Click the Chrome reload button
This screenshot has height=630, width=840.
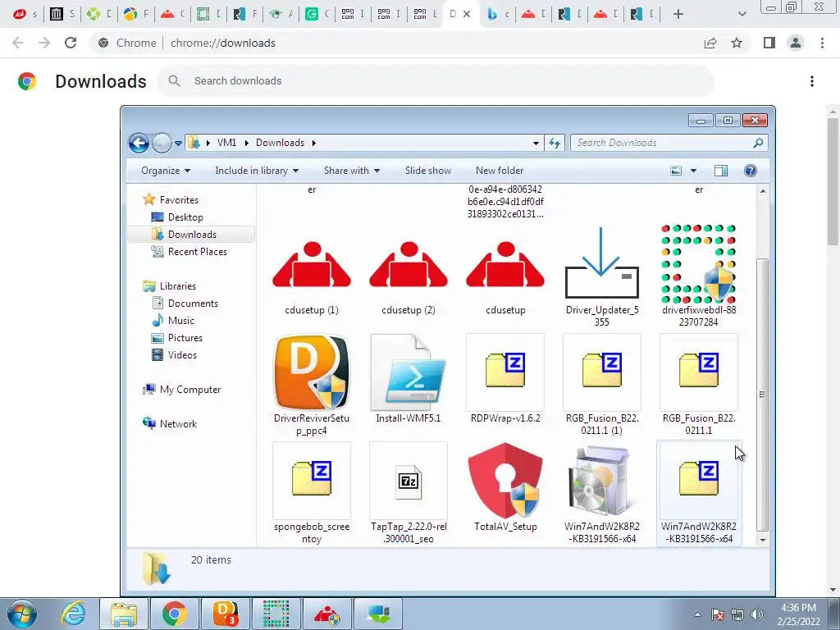[x=71, y=43]
